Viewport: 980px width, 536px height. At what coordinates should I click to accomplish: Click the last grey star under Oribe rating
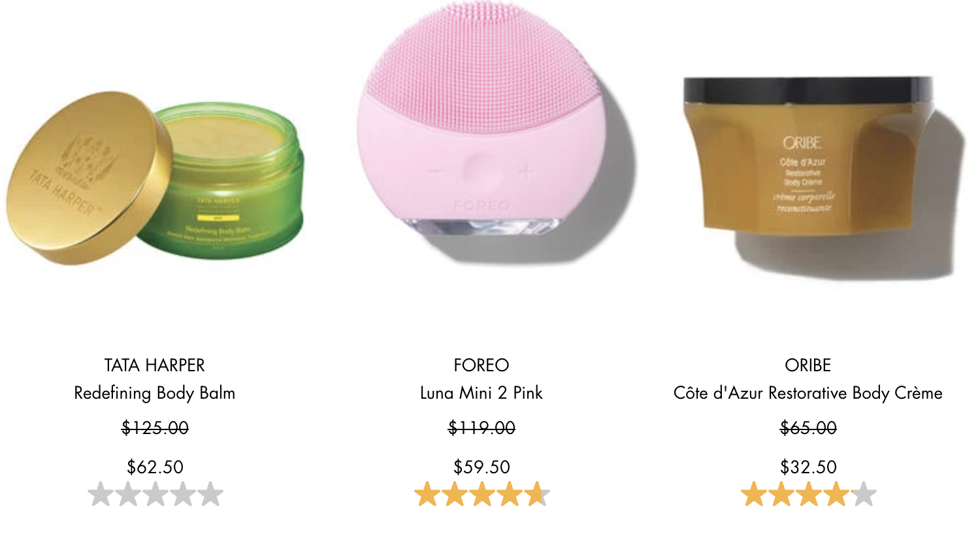tap(864, 494)
